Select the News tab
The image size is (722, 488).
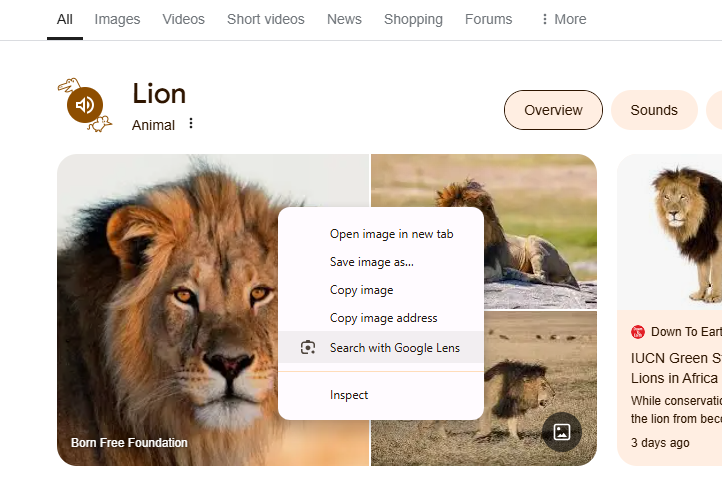344,19
